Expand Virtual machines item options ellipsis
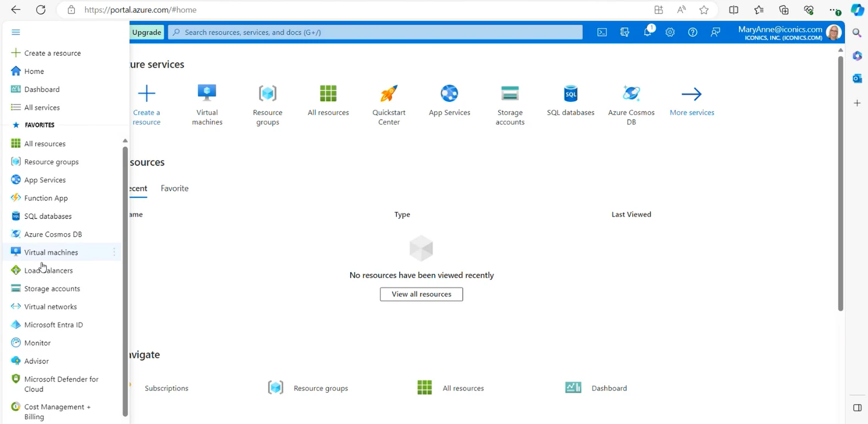The height and width of the screenshot is (424, 868). [x=114, y=252]
